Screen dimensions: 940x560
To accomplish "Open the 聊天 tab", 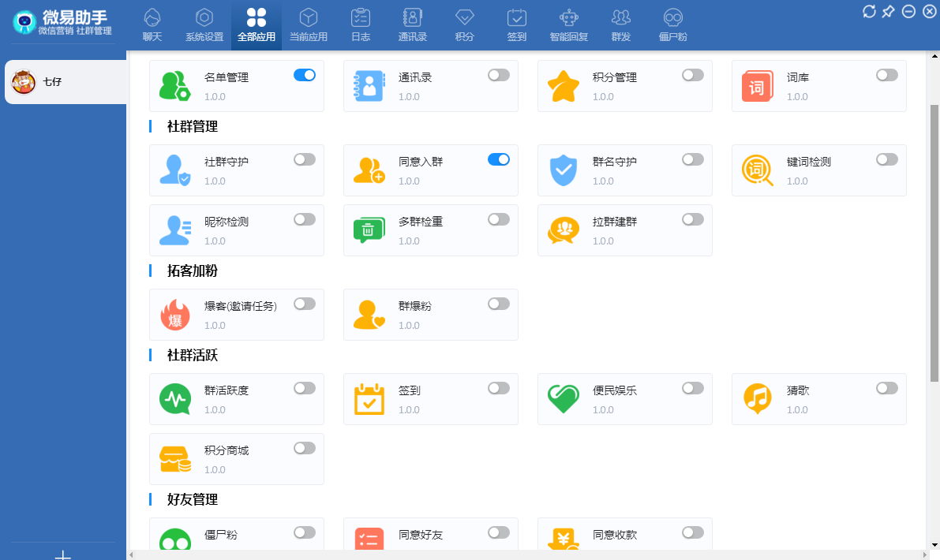I will click(152, 25).
